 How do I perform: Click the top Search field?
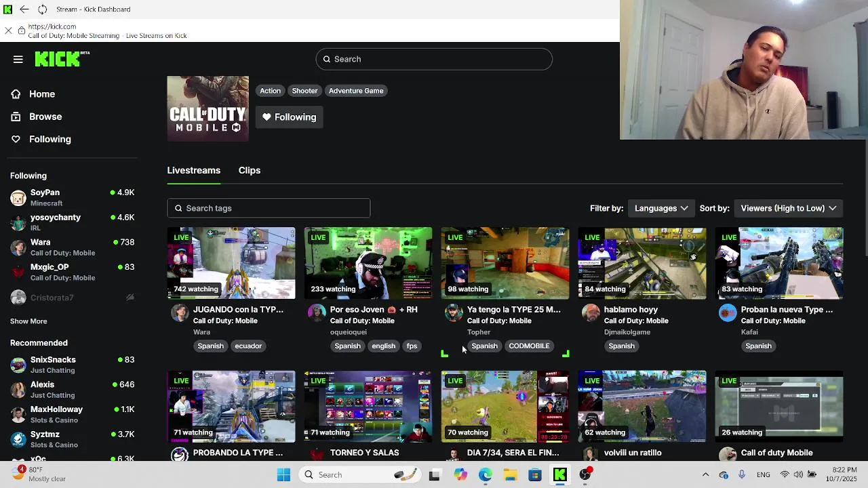[x=434, y=59]
